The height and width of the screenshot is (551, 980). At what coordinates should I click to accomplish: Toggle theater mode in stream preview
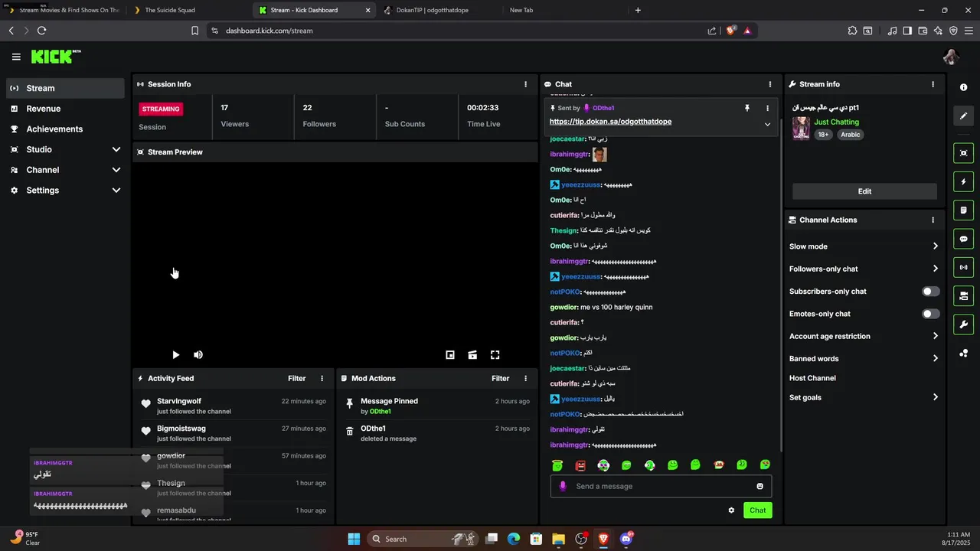[x=472, y=354]
